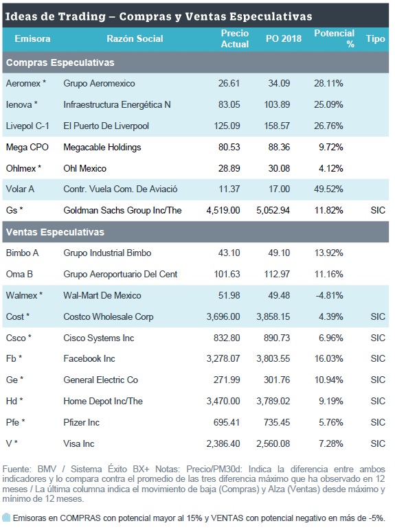Viewport: 395px width, 532px height.
Task: Click the Emisora column header
Action: pos(32,38)
